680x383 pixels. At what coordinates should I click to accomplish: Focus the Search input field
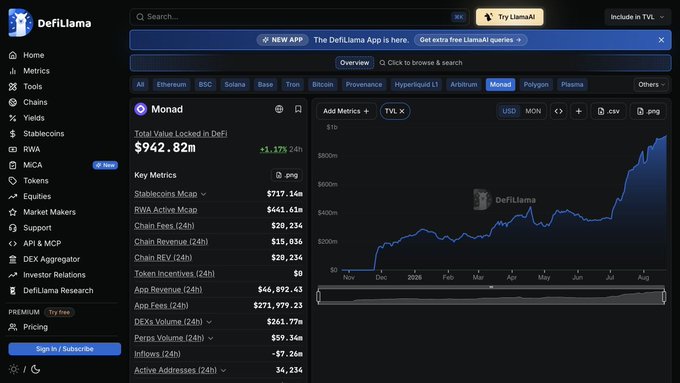(x=299, y=17)
